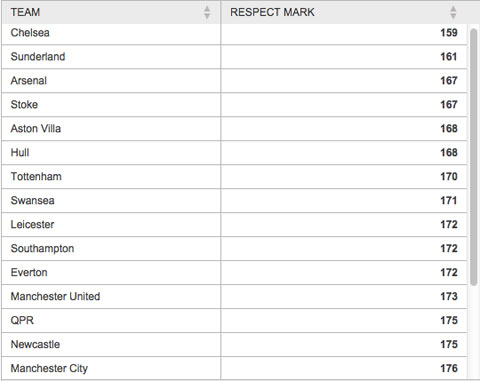Click the vertical scrollbar thumb
The height and width of the screenshot is (381, 480).
tap(473, 157)
